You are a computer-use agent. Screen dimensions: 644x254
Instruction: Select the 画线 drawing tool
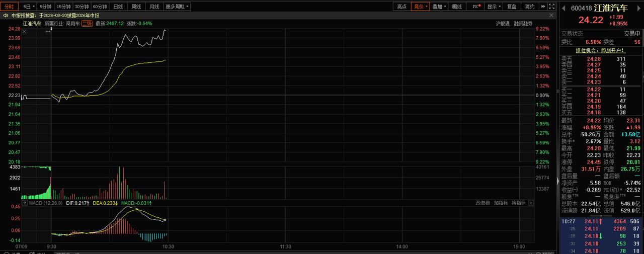pos(457,7)
